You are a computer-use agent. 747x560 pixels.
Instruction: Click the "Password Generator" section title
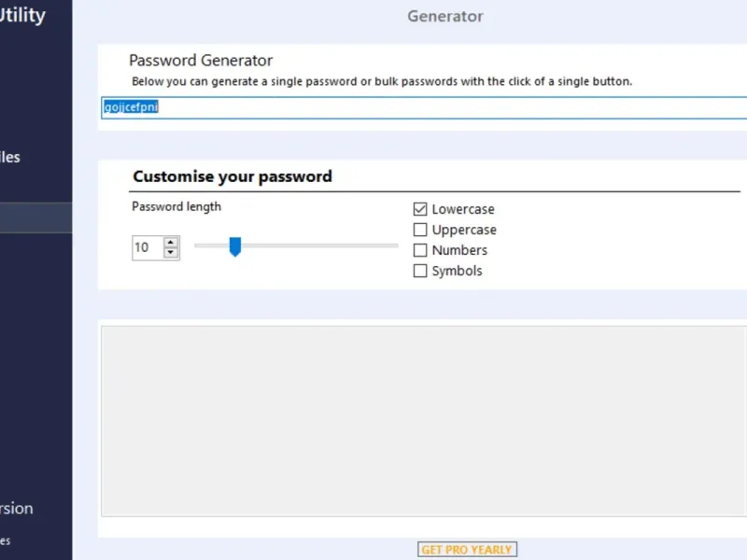coord(201,61)
